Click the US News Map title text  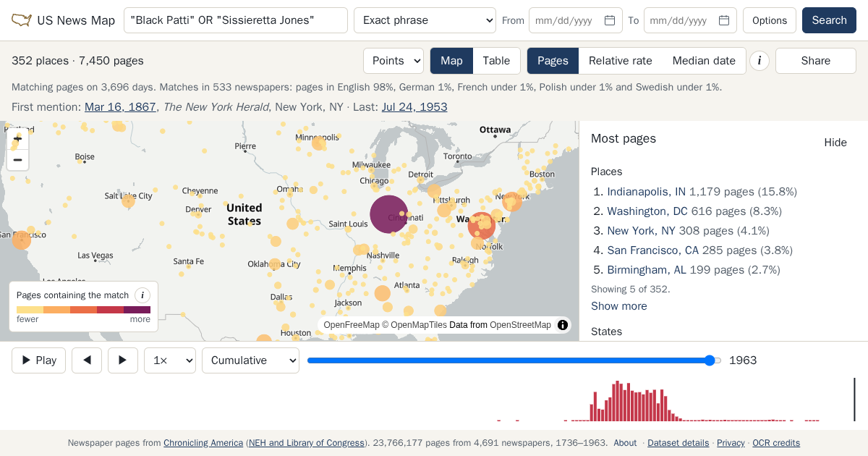coord(76,20)
